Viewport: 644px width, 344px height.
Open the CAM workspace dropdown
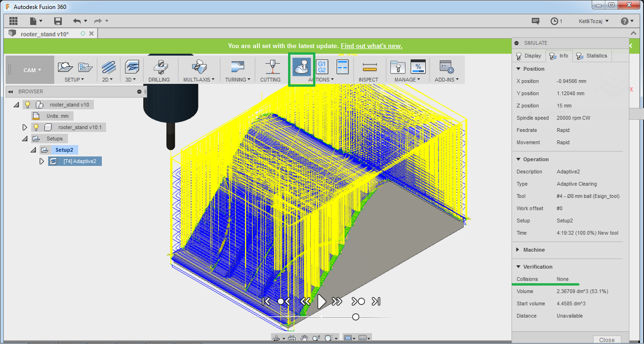[30, 70]
